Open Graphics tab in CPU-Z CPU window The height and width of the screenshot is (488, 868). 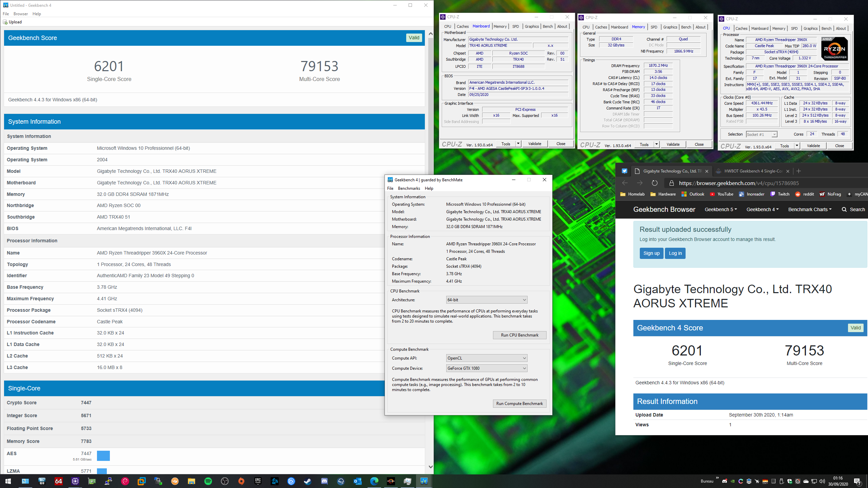click(810, 28)
